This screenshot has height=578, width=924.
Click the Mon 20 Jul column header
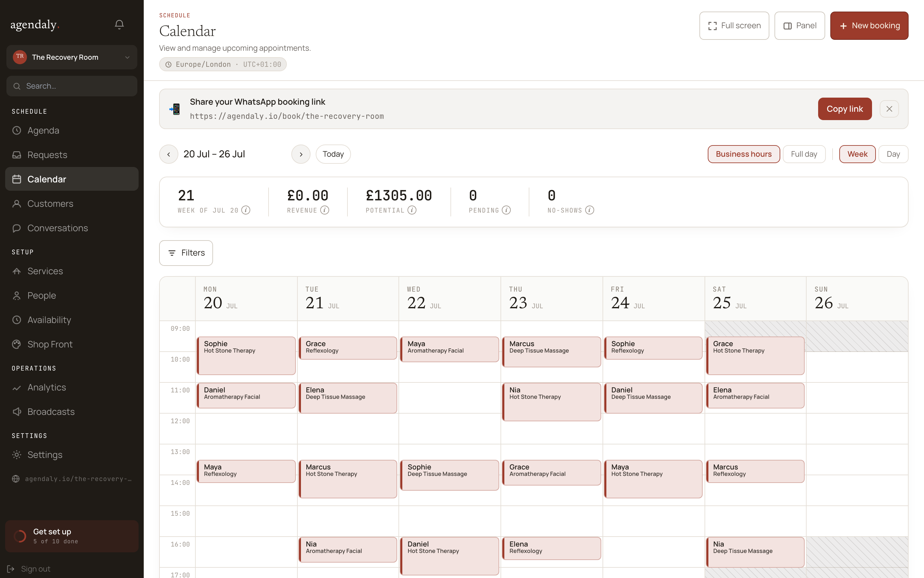pyautogui.click(x=246, y=299)
